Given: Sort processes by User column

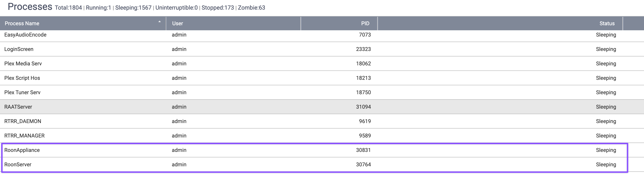Looking at the screenshot, I should [x=233, y=24].
